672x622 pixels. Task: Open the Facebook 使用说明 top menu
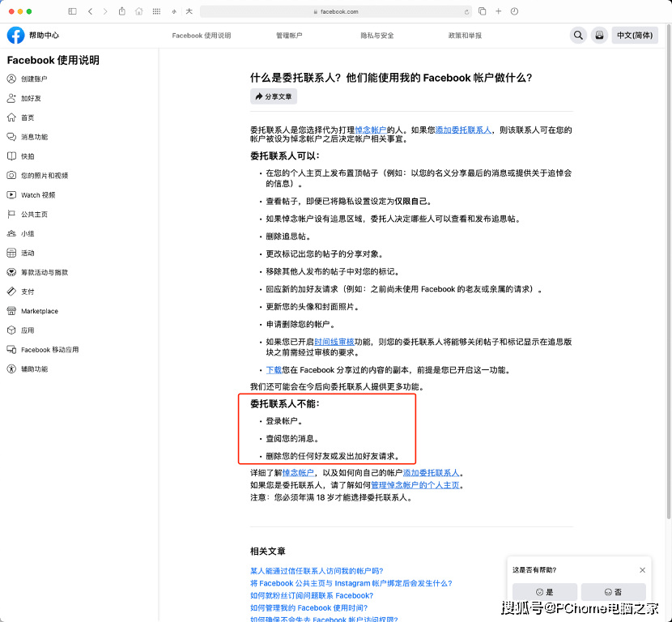[x=202, y=35]
